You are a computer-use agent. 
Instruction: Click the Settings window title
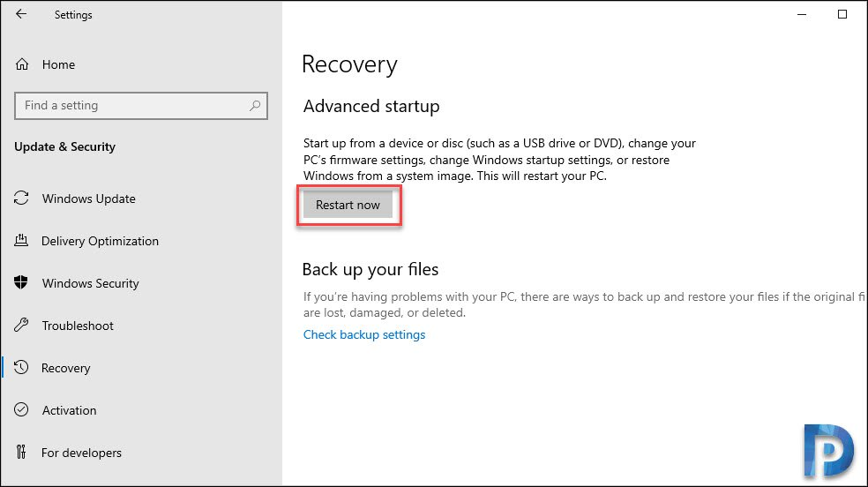coord(73,15)
